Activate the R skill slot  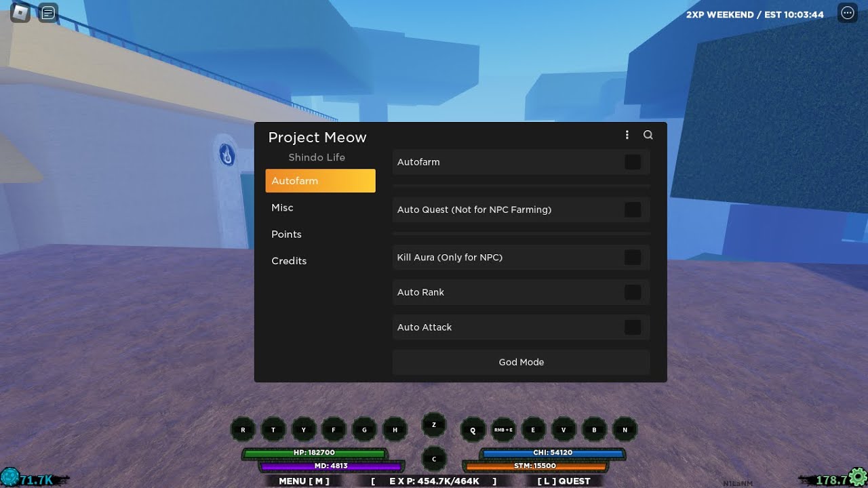click(243, 430)
